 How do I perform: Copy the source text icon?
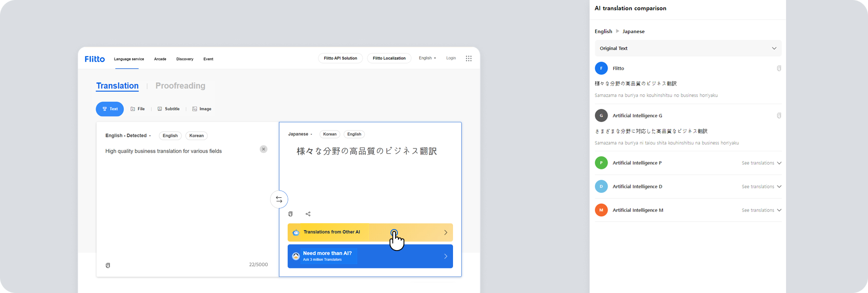[x=108, y=265]
